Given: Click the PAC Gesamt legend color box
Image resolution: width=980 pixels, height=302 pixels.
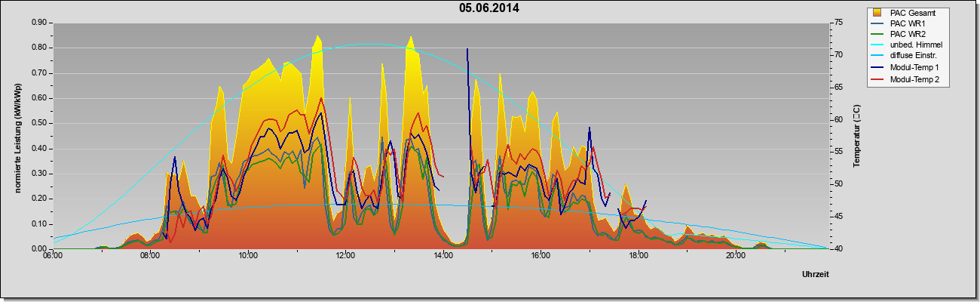Looking at the screenshot, I should (877, 13).
